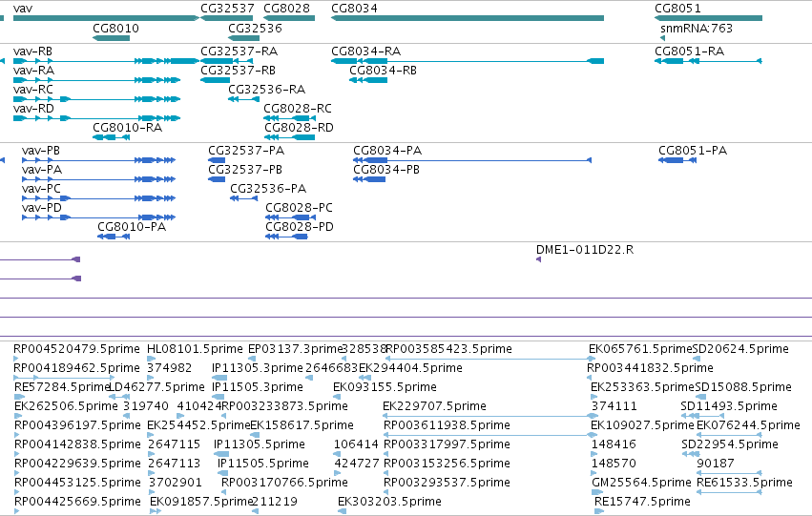
Task: Select the CG8028-PD protein label
Action: coord(300,227)
